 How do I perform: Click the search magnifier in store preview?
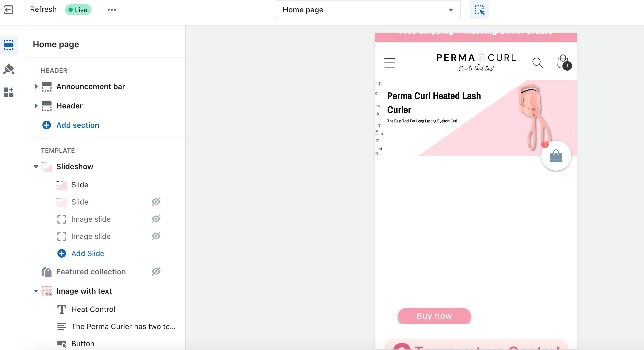click(x=537, y=63)
